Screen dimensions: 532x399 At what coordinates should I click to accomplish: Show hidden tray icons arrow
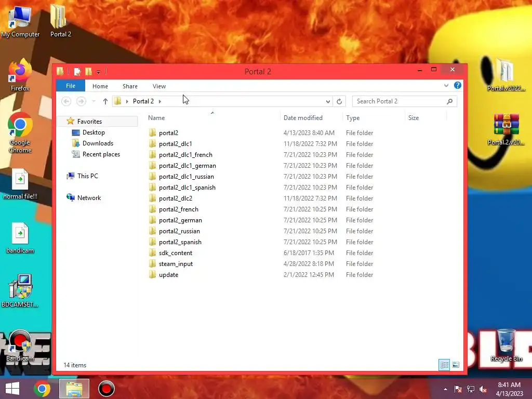tap(445, 389)
